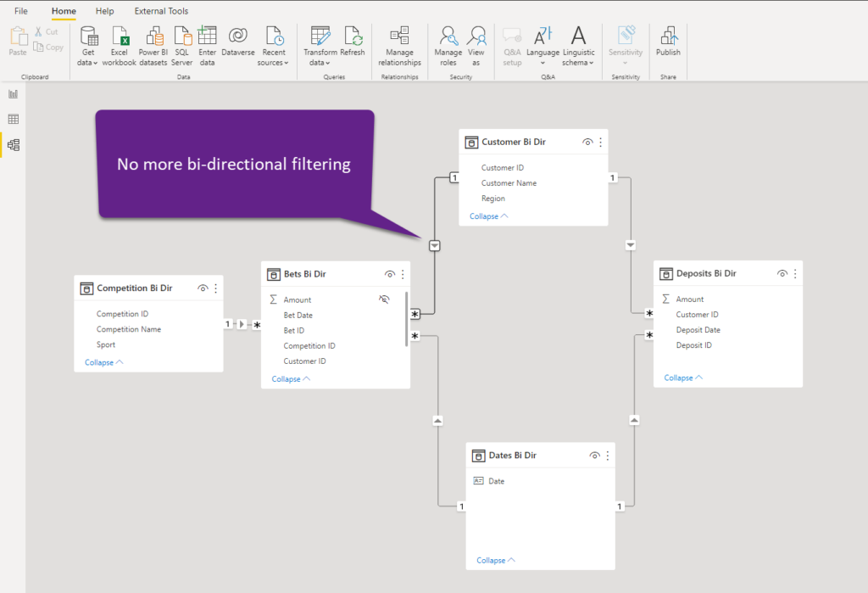Open Manage relationships dialog
The image size is (868, 593).
pos(400,47)
